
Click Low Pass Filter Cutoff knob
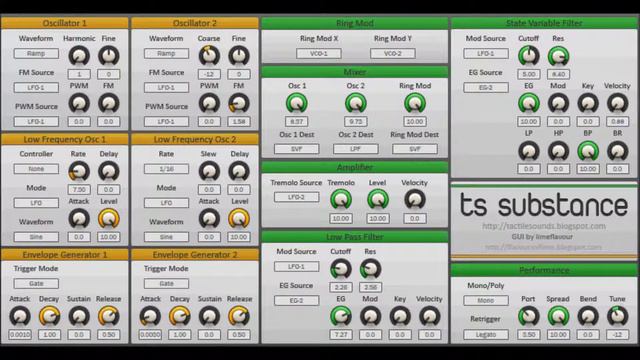tap(341, 269)
